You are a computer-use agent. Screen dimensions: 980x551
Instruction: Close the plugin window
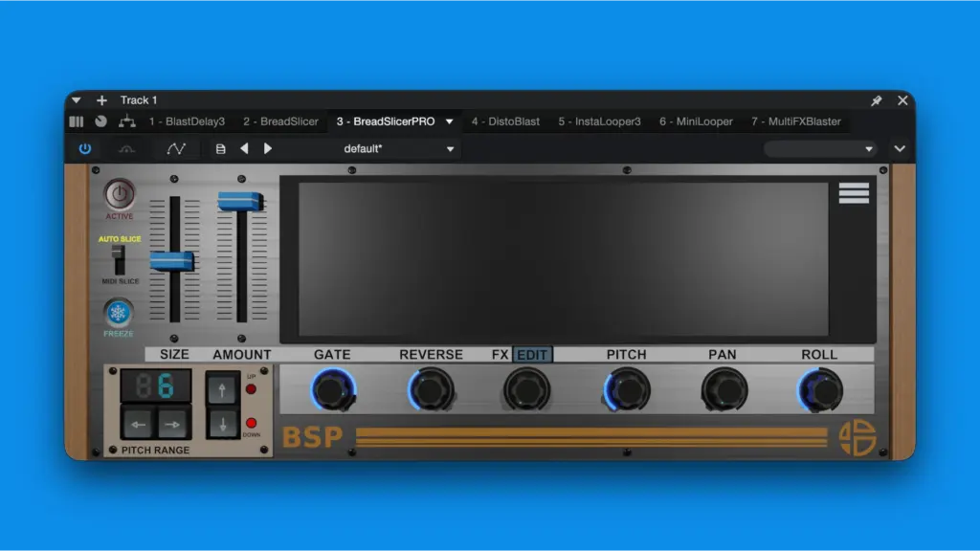coord(902,99)
